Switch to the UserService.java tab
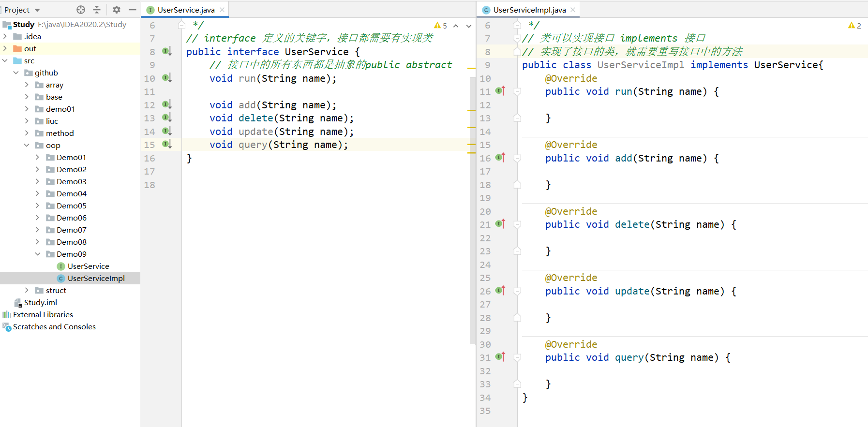This screenshot has width=868, height=427. [x=185, y=10]
